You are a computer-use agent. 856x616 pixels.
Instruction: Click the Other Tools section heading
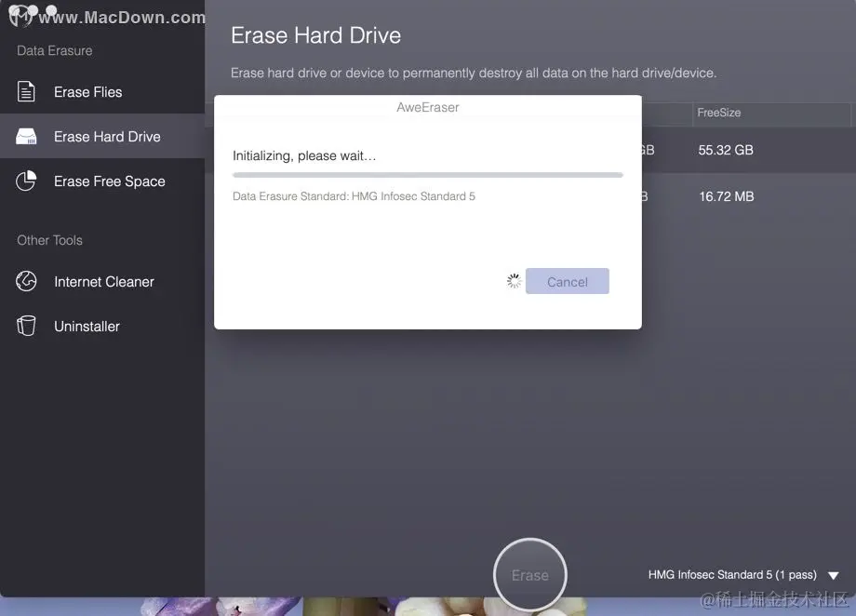click(x=49, y=240)
